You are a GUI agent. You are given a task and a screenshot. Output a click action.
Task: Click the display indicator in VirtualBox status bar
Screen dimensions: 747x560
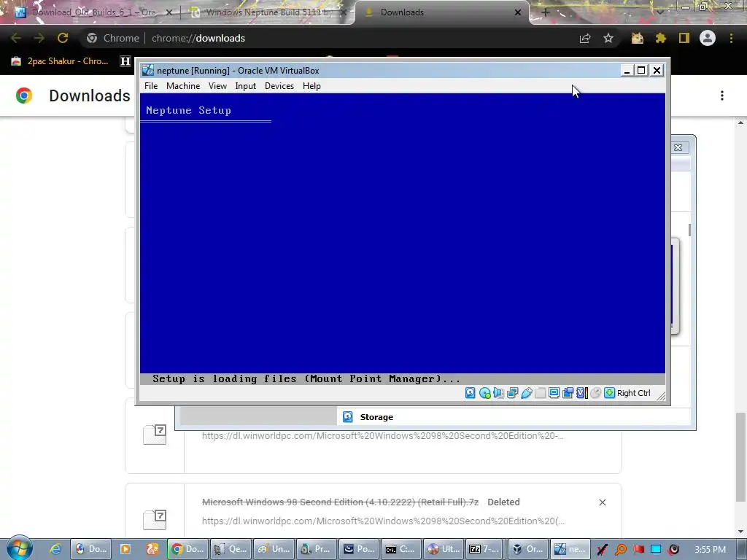point(554,393)
